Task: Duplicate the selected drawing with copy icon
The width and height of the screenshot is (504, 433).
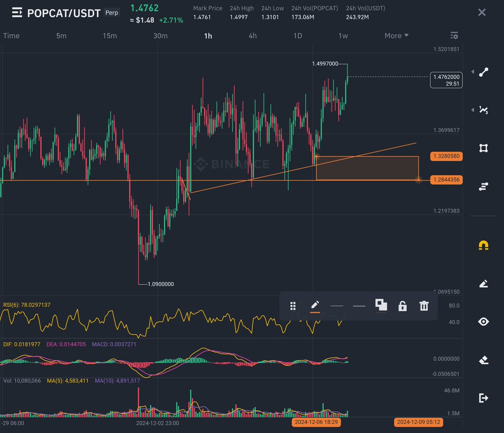Action: (x=381, y=305)
